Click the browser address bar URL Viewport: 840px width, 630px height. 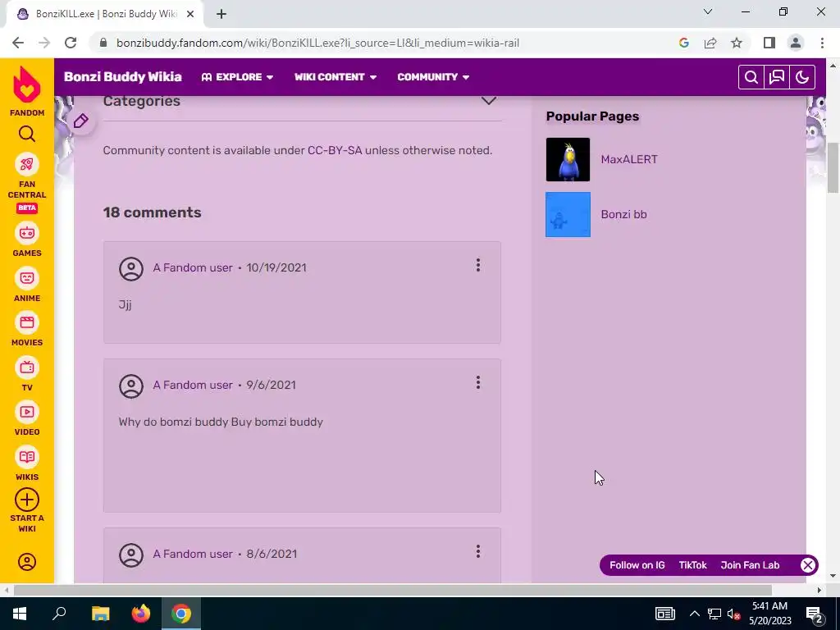click(317, 43)
